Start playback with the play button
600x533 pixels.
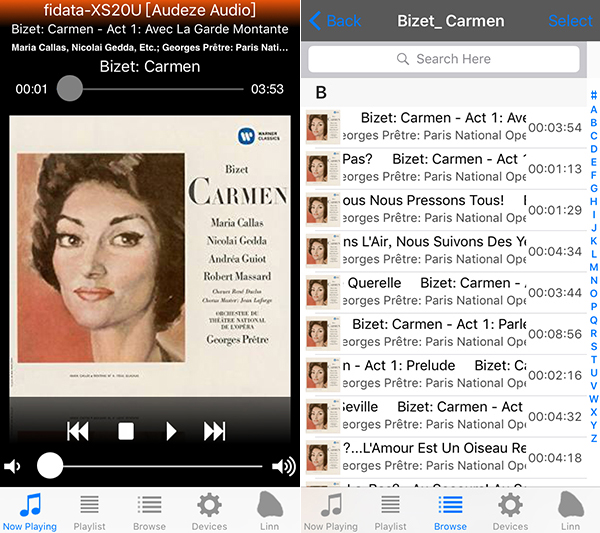(171, 432)
